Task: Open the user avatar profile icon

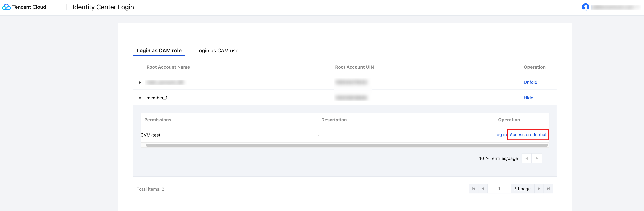Action: coord(585,7)
